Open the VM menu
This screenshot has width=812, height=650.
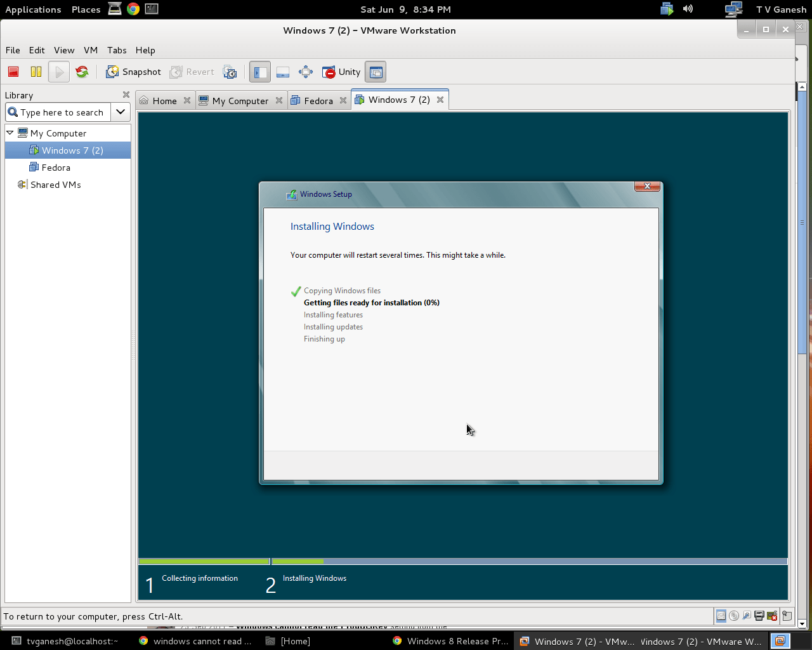coord(91,50)
